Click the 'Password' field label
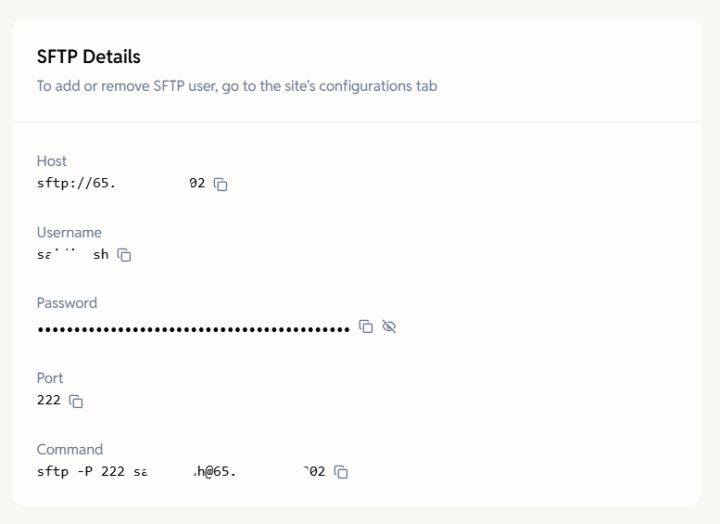This screenshot has width=720, height=524. click(67, 303)
